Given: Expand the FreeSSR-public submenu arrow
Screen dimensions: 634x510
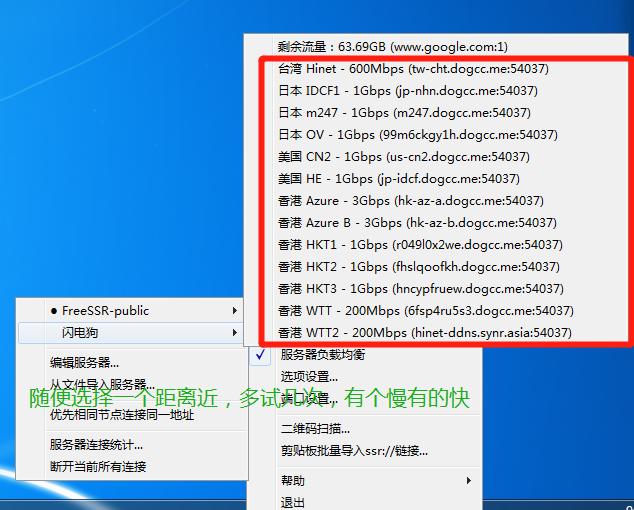Looking at the screenshot, I should tap(235, 311).
